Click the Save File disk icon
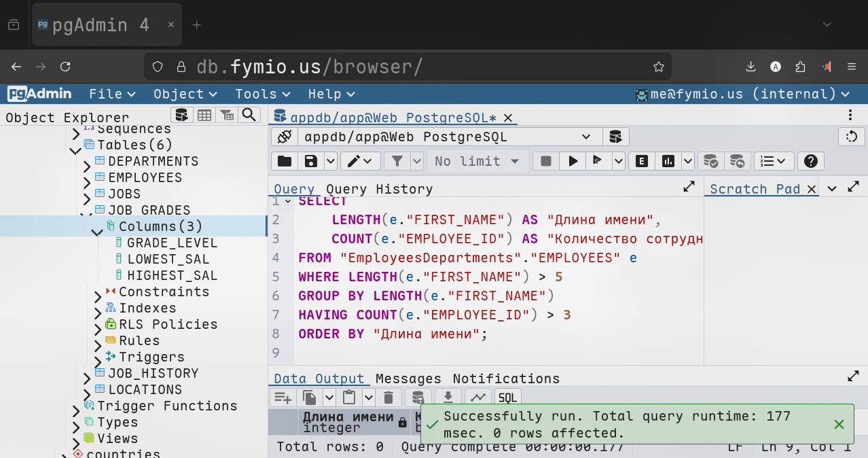 point(311,161)
